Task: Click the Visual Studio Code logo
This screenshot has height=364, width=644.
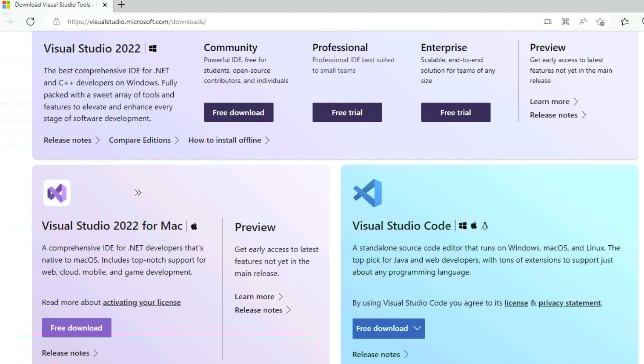Action: (x=368, y=193)
